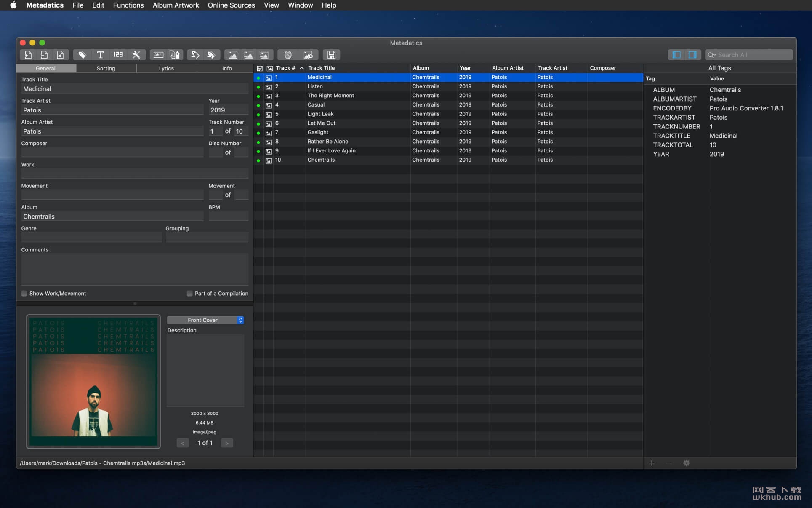
Task: Toggle the left sidebar panel button
Action: (x=676, y=55)
